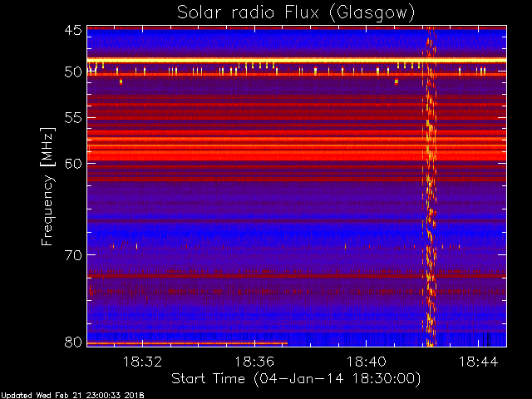Select the 50 frequency tick label
The width and height of the screenshot is (532, 399).
coord(73,72)
